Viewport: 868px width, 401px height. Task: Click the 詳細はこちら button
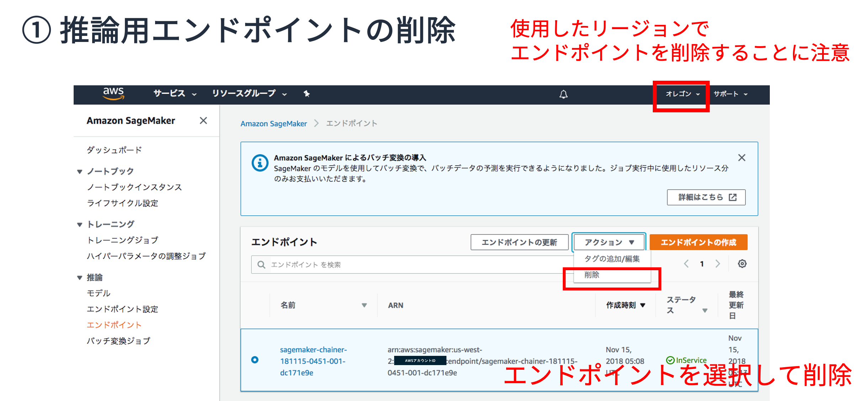pyautogui.click(x=706, y=197)
